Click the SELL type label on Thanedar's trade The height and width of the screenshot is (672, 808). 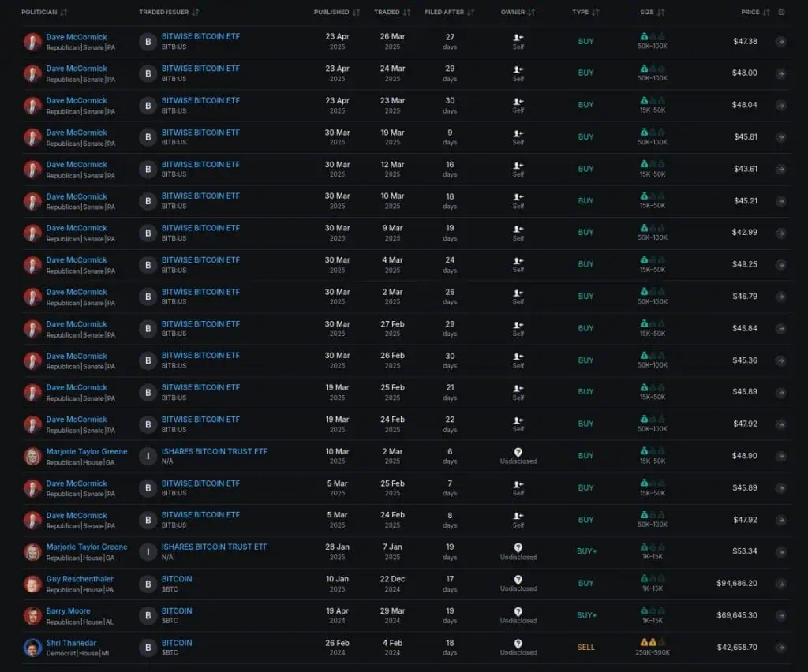click(585, 648)
